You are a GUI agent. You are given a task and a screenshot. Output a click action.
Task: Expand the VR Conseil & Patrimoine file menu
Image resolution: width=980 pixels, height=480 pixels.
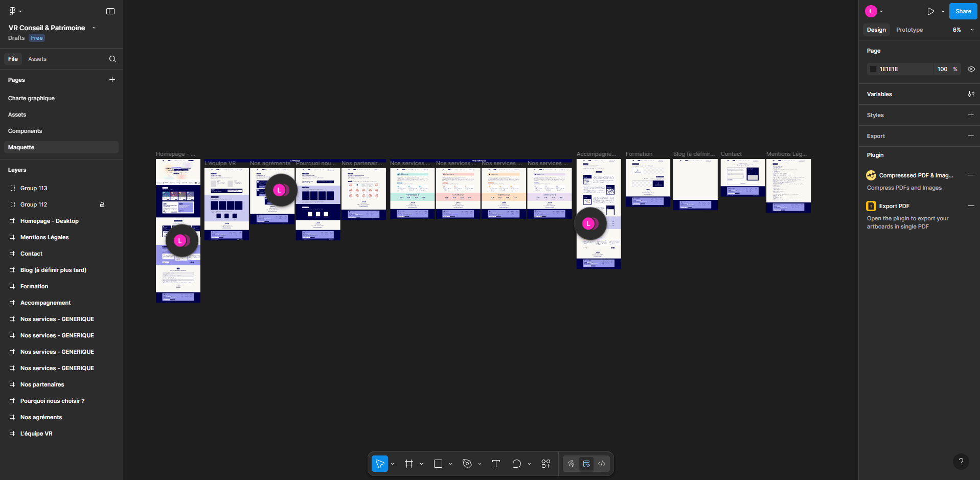coord(94,28)
